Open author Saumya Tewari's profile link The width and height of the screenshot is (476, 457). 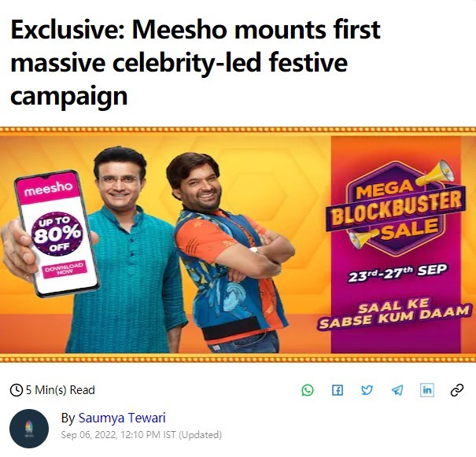(x=120, y=418)
